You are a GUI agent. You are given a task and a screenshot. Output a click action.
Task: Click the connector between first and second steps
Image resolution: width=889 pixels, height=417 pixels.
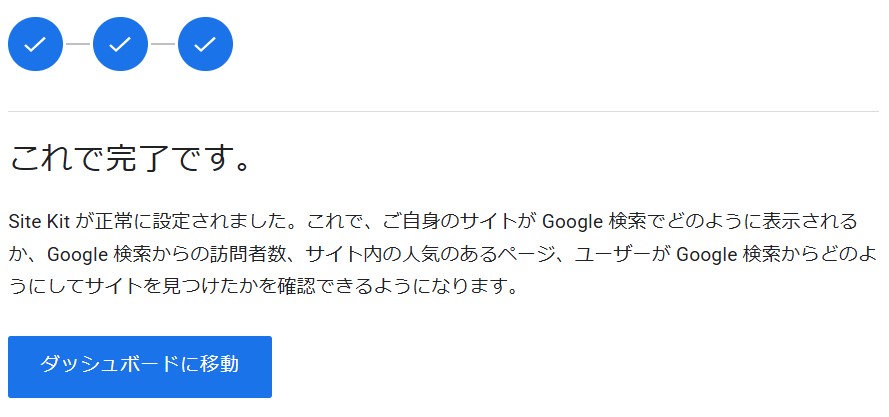tap(78, 44)
